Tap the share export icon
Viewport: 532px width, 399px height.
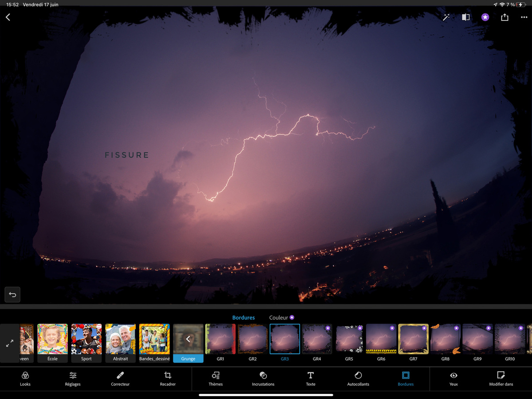coord(505,17)
